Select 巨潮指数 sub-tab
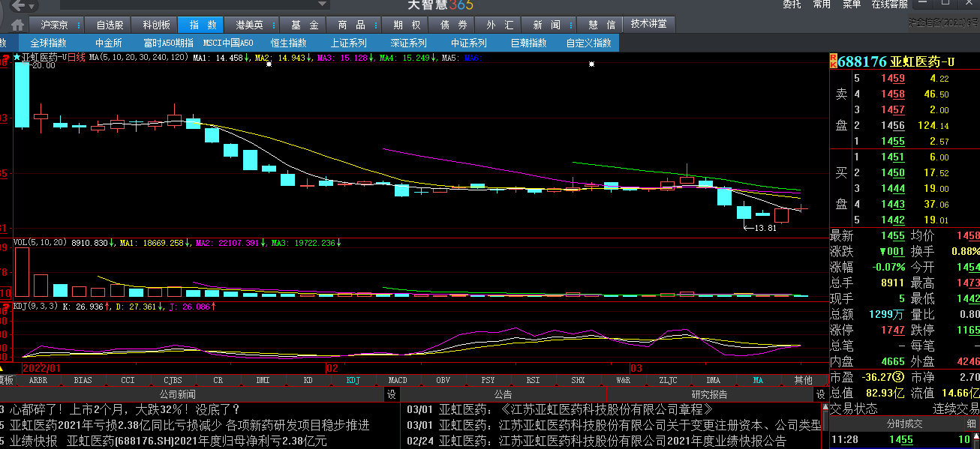 (x=529, y=43)
